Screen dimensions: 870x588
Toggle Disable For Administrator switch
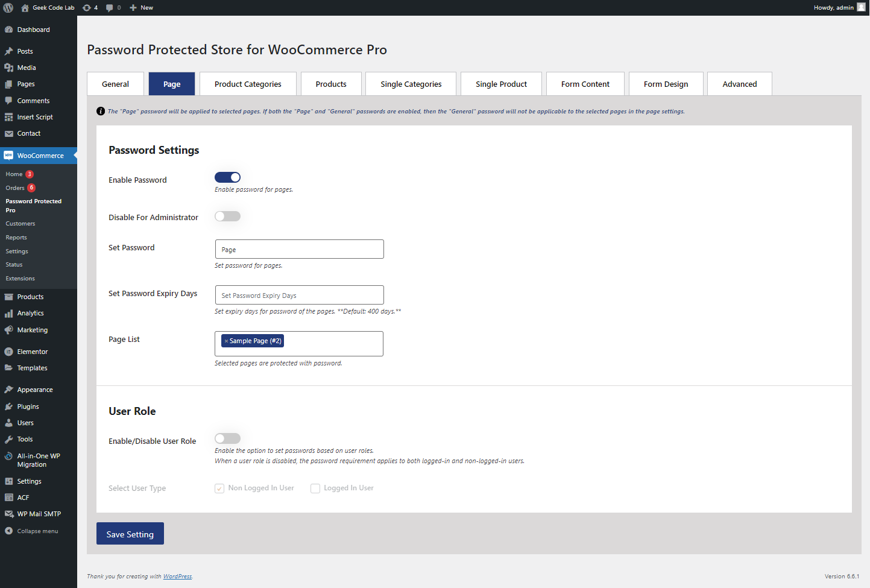tap(227, 216)
